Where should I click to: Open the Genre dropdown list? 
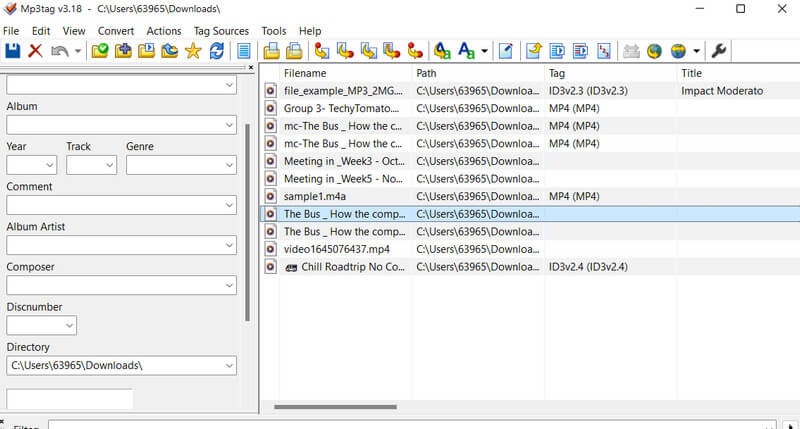click(x=228, y=165)
